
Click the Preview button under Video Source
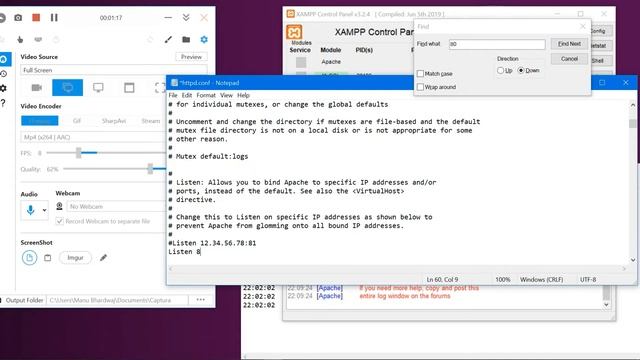(191, 57)
